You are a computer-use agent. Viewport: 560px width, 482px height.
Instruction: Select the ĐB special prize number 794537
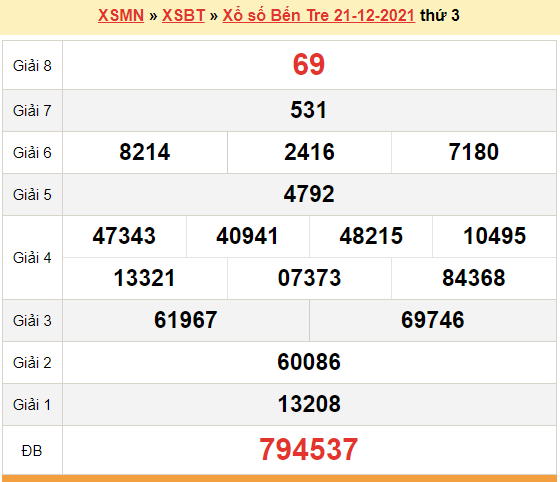(309, 450)
